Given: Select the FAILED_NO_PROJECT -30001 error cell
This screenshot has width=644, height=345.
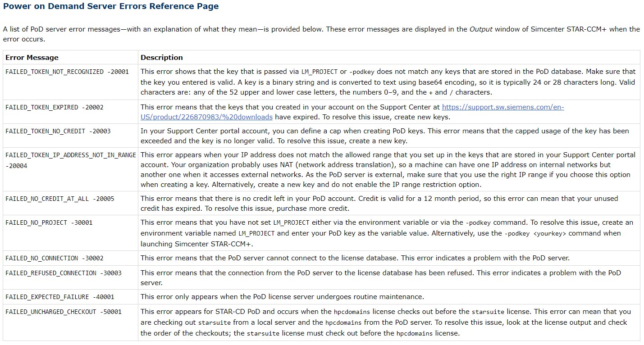Looking at the screenshot, I should (49, 222).
